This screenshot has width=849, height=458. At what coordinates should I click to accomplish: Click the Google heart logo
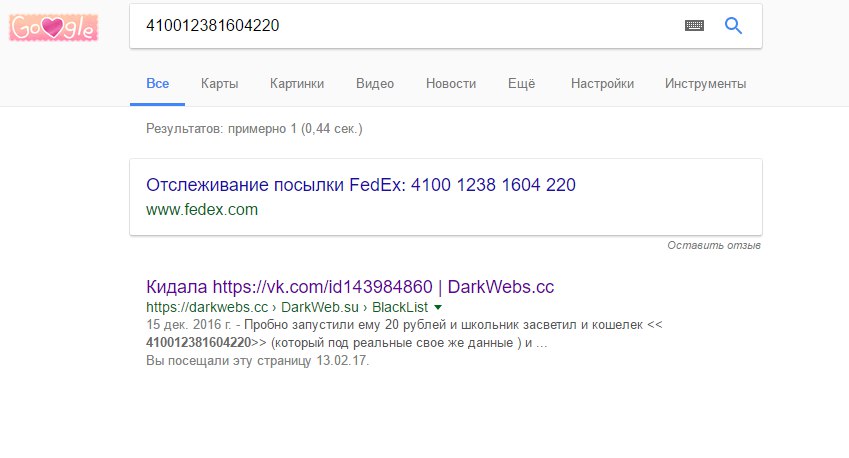coord(53,28)
